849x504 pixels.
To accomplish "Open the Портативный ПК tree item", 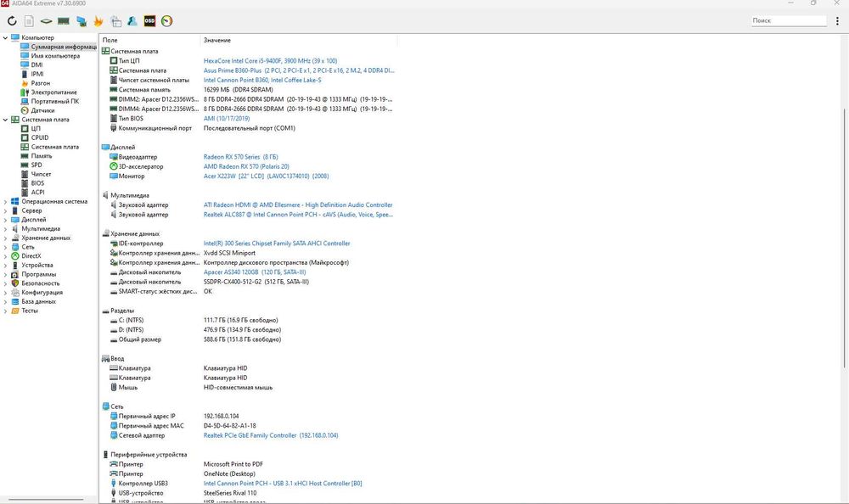I will (x=50, y=101).
